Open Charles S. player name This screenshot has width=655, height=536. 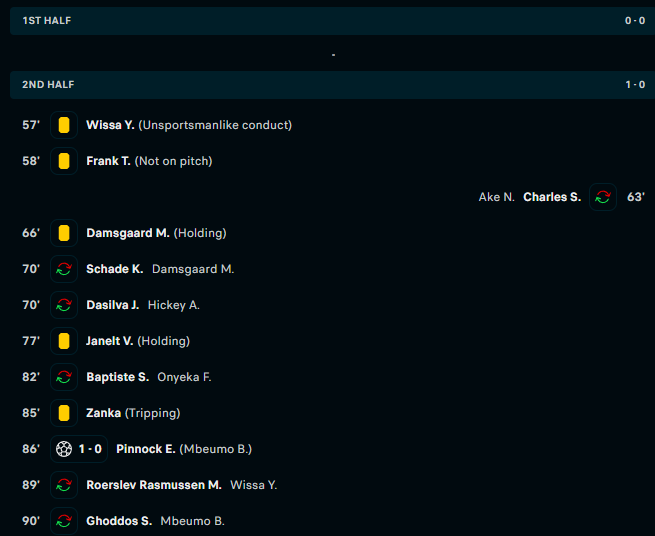[x=551, y=197]
